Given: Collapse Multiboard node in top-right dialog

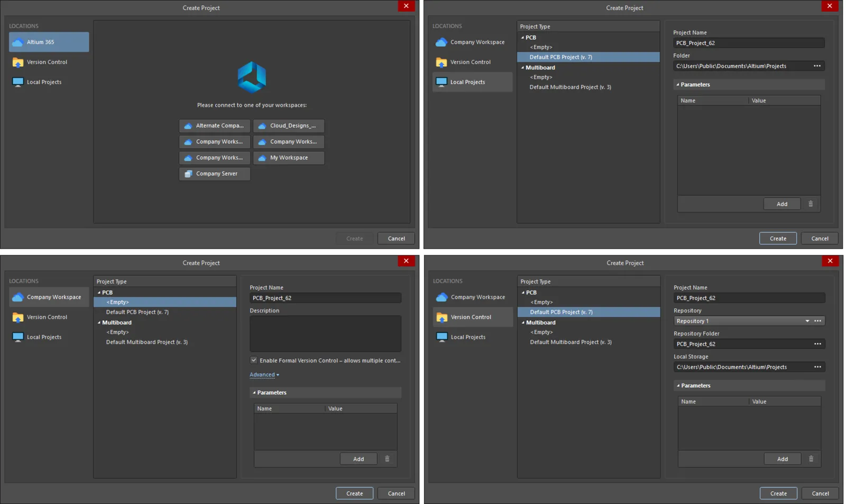Looking at the screenshot, I should [x=522, y=68].
